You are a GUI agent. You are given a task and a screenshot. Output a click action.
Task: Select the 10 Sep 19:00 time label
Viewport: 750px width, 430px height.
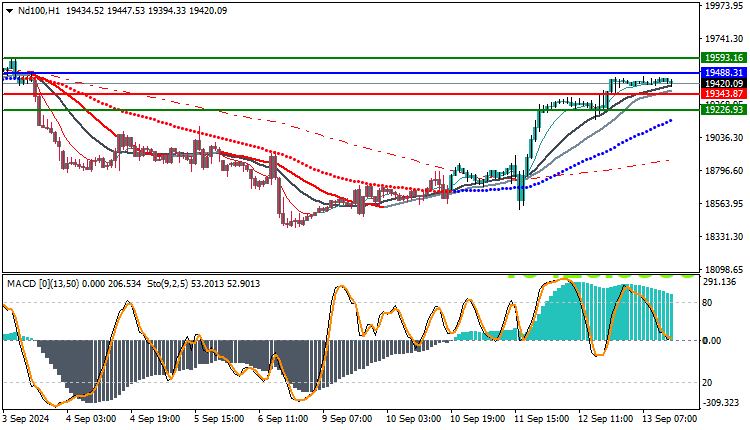click(478, 419)
